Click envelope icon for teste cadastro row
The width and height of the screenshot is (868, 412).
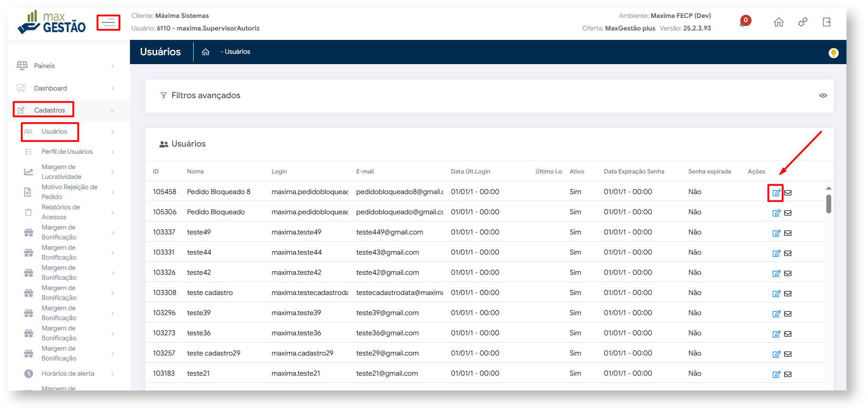click(788, 294)
